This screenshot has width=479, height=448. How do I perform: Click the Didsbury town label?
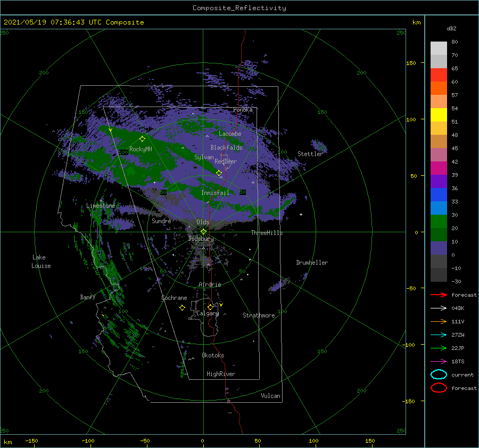click(201, 239)
